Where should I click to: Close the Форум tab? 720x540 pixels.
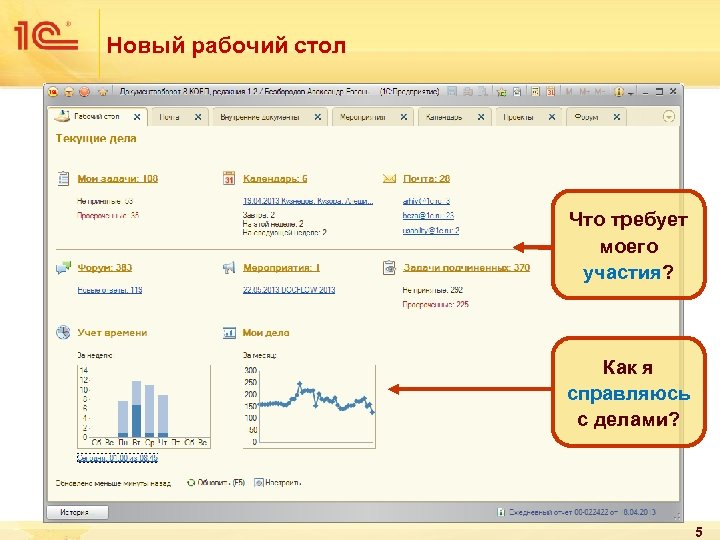(x=617, y=117)
